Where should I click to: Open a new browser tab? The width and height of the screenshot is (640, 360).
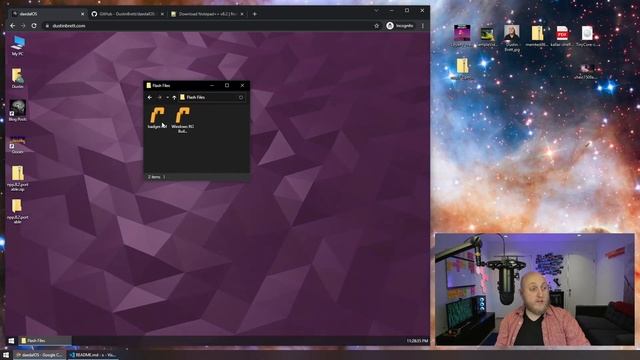[x=254, y=14]
